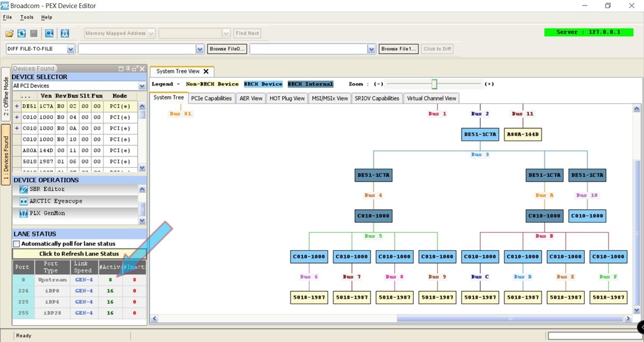644x342 pixels.
Task: Switch to the SRIOV Capabilities tab
Action: coord(377,99)
